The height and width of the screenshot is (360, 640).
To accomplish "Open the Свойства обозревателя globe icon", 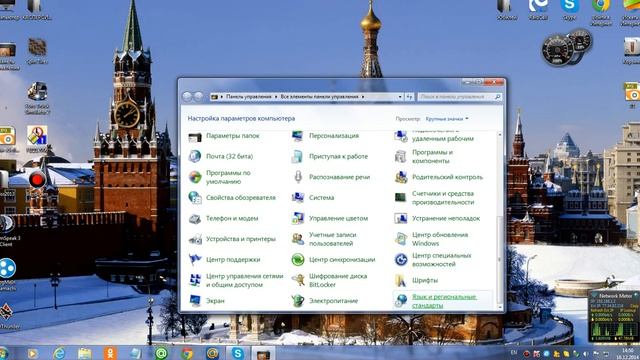I will 195,198.
